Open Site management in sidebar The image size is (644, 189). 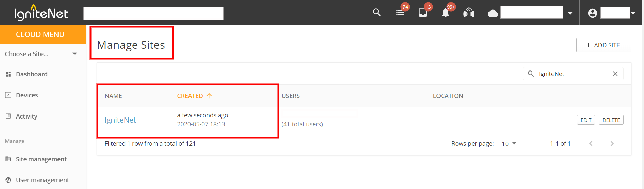click(x=41, y=159)
